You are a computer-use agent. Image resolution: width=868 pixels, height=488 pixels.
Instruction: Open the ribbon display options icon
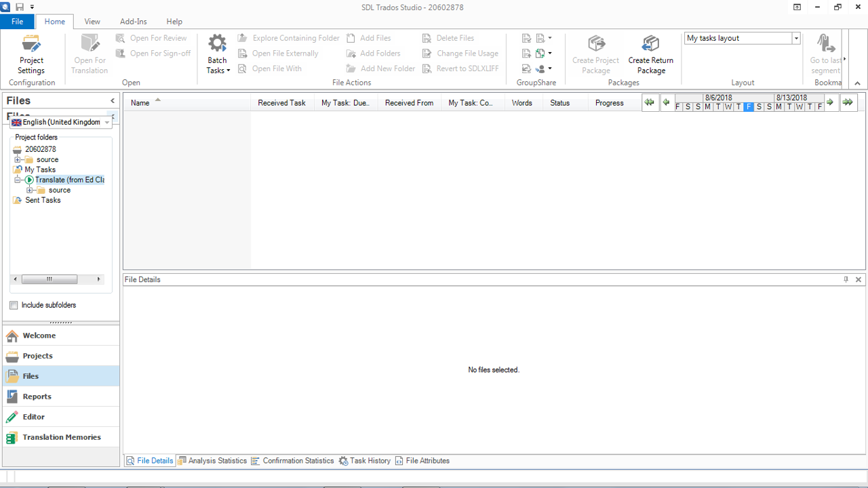tap(797, 7)
